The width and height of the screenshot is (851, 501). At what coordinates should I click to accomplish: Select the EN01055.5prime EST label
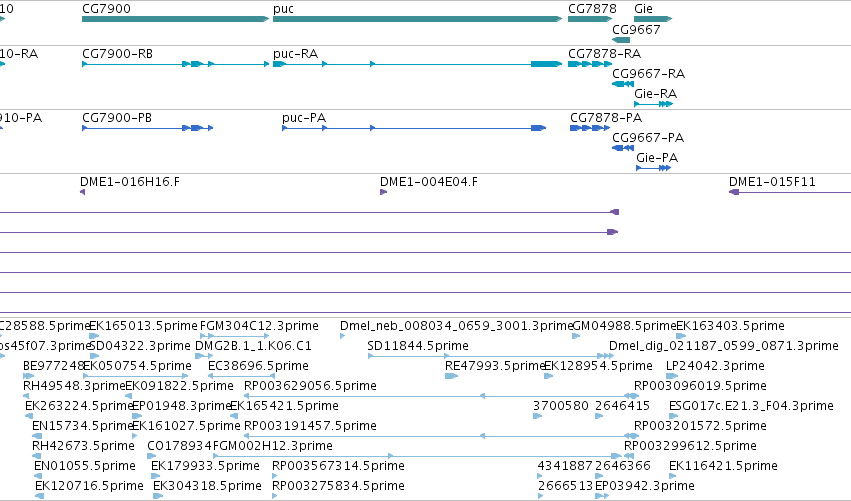tap(85, 466)
